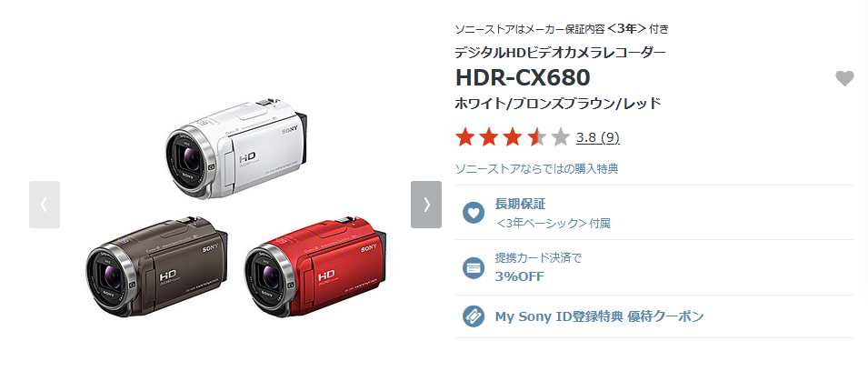Open the 3%OFF partner card offer
Image resolution: width=868 pixels, height=371 pixels.
tap(519, 276)
